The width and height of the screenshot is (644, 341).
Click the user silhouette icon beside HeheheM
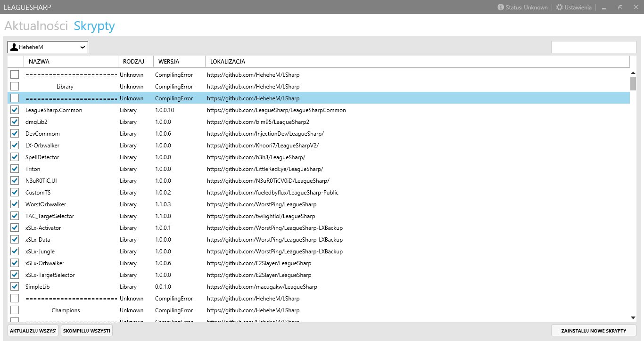[14, 47]
